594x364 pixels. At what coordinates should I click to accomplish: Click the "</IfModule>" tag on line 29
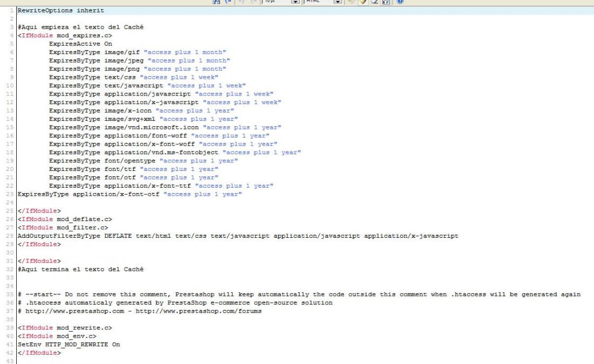tap(39, 244)
